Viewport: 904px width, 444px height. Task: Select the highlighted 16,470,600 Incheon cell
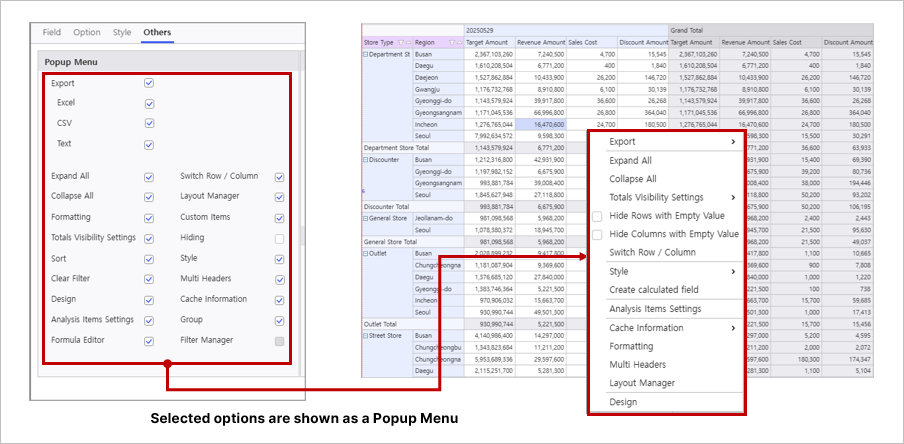pyautogui.click(x=541, y=124)
